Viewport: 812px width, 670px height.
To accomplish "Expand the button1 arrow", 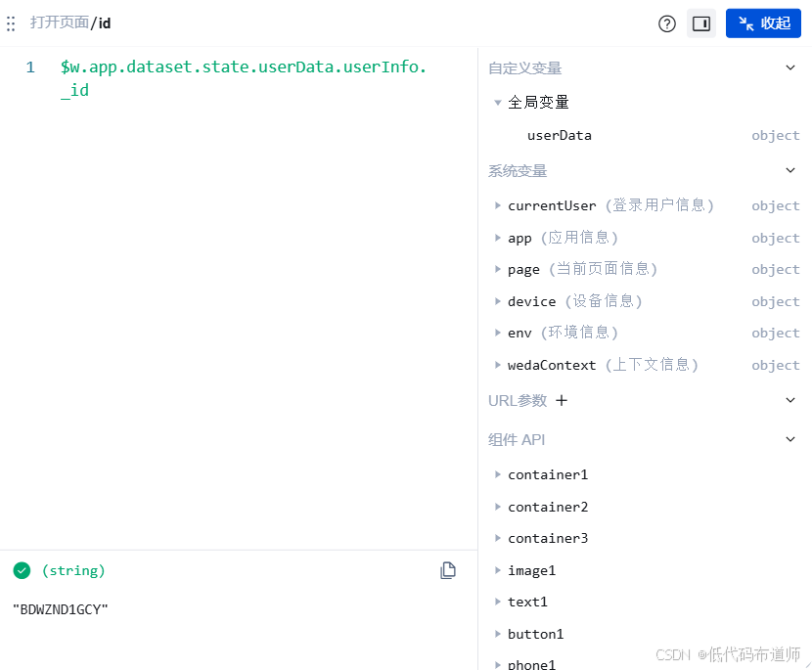I will (498, 634).
